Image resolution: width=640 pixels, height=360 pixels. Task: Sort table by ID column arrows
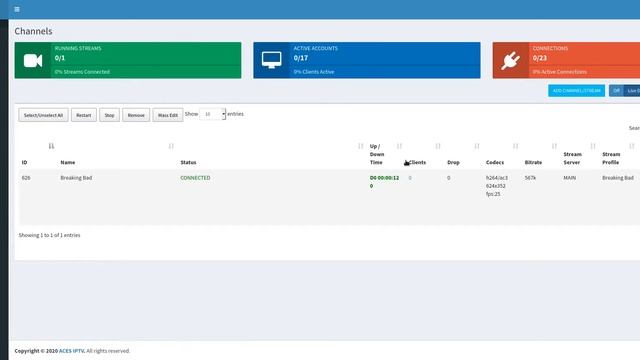tap(51, 146)
